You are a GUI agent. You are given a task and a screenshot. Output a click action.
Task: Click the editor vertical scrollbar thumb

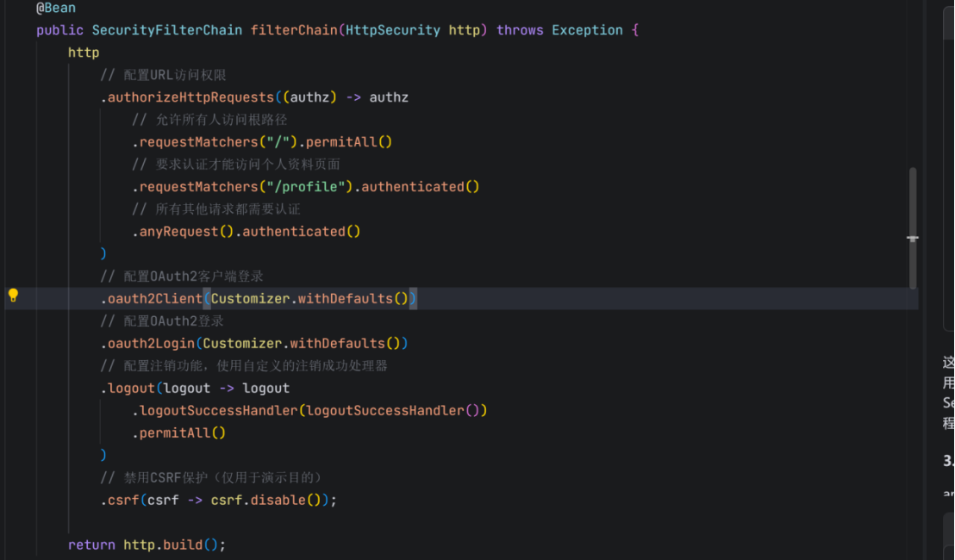tap(913, 228)
